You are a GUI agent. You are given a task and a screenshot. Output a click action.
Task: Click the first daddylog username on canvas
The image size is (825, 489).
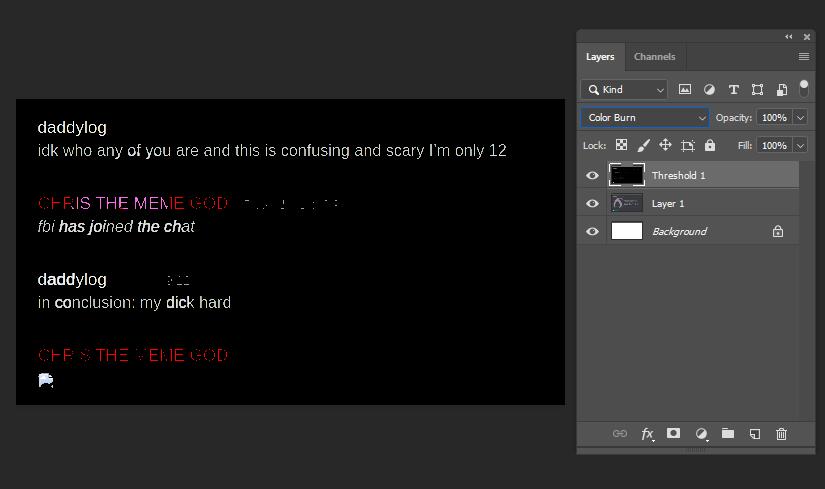pos(72,128)
